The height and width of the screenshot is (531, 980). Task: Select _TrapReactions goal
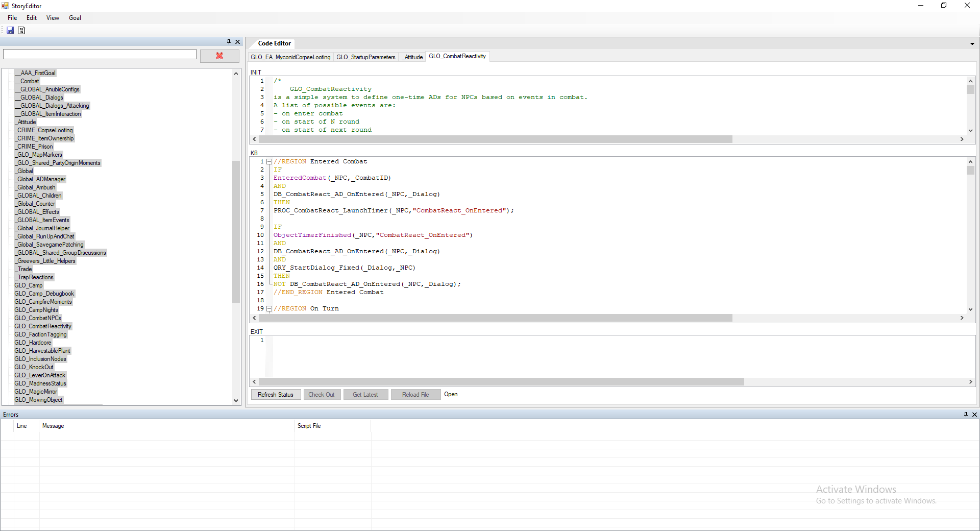34,277
